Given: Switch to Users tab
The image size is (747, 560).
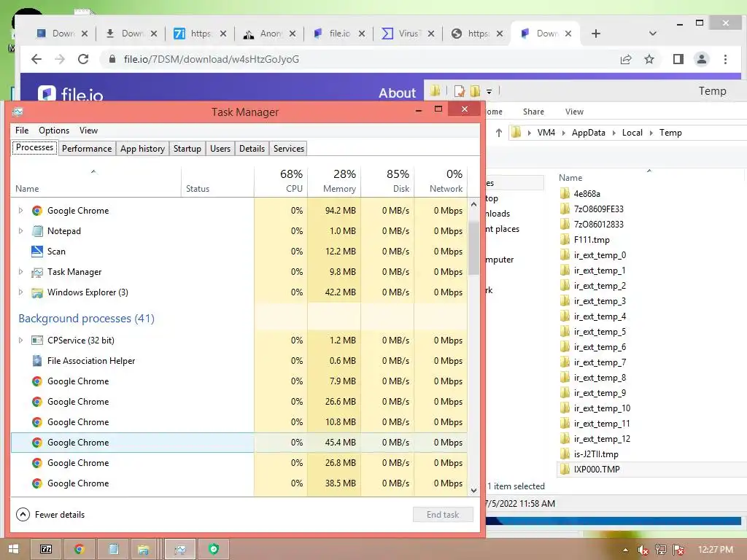Looking at the screenshot, I should [x=220, y=149].
